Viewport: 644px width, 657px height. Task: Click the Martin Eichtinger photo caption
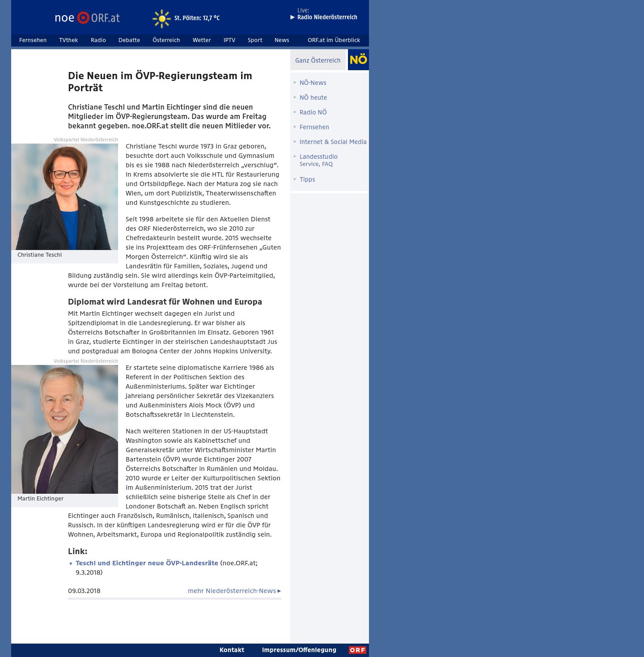click(40, 499)
